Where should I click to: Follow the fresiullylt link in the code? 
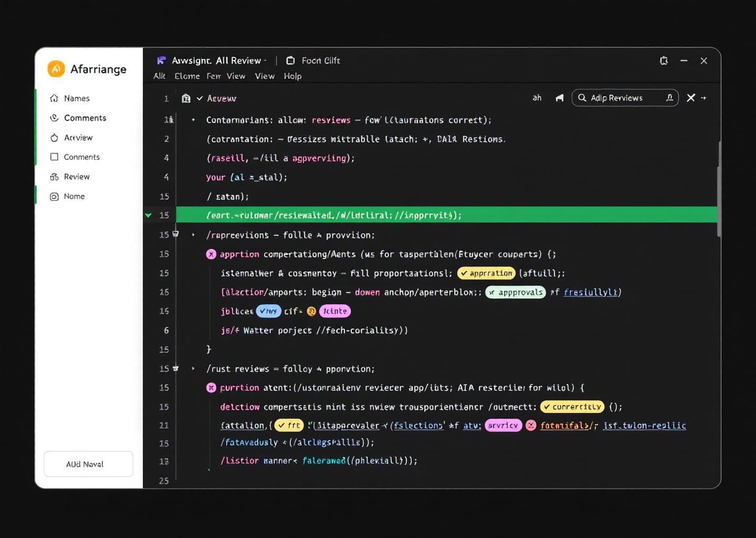tap(592, 292)
